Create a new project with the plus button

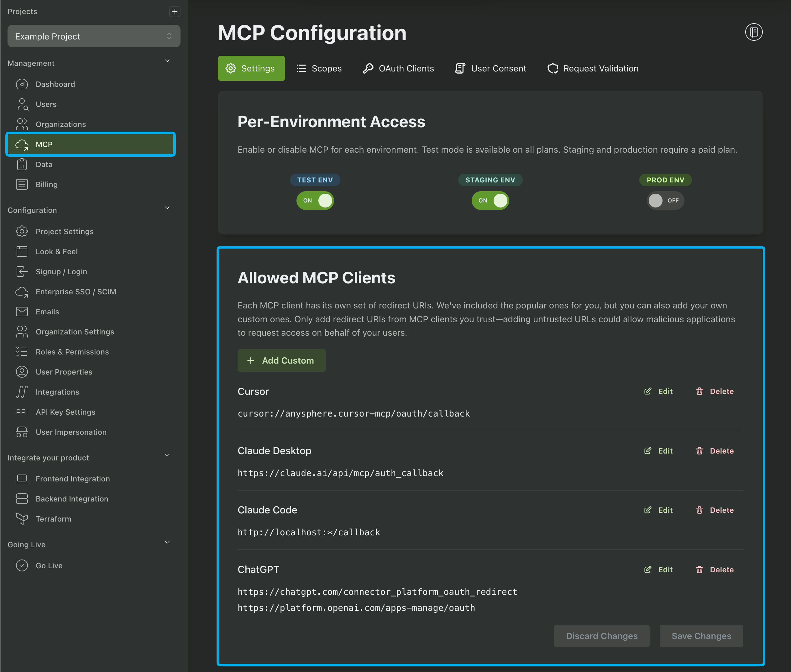175,11
